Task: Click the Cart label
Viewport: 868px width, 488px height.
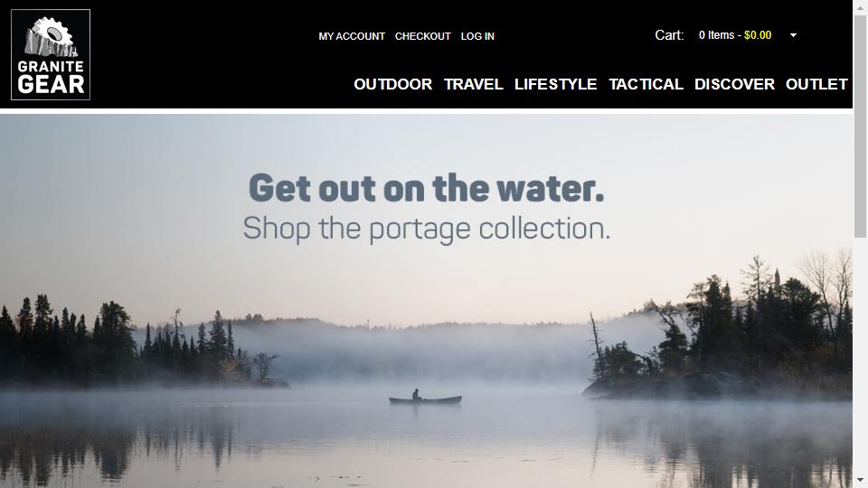Action: click(669, 35)
